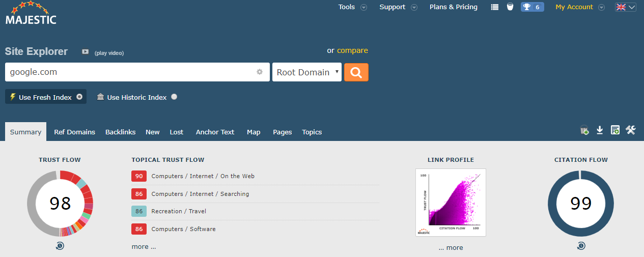Open the Root Domain dropdown
The height and width of the screenshot is (257, 644).
coord(307,72)
